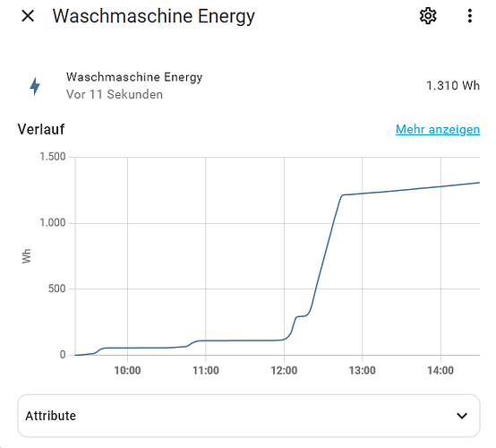Open entity settings via gear icon
Screen dimensions: 496x448
[428, 16]
